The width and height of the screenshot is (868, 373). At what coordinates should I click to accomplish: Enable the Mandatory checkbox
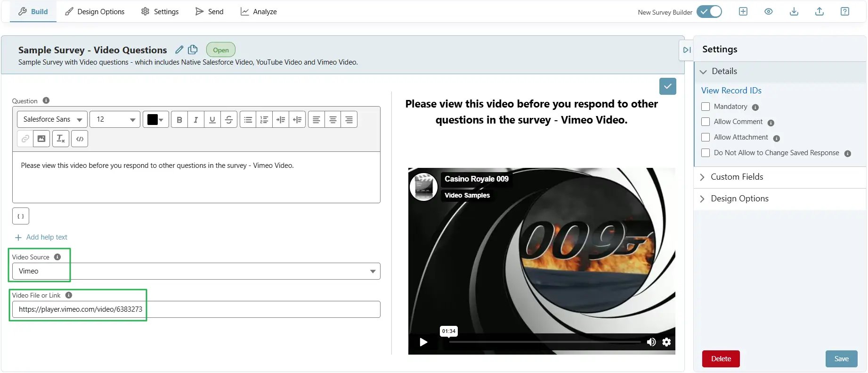coord(706,107)
